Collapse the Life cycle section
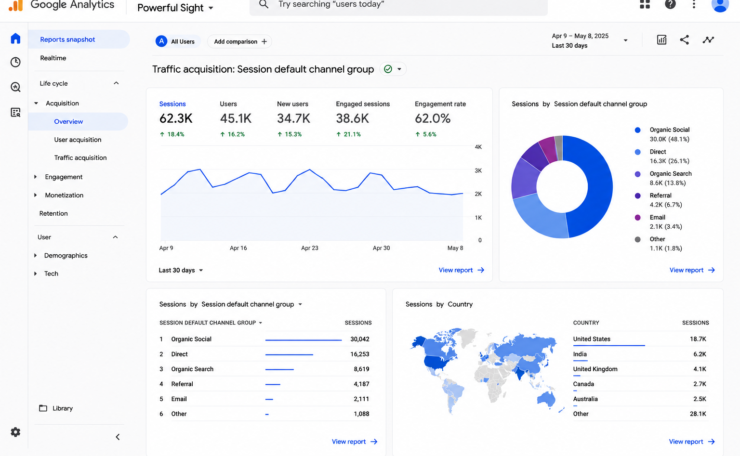Viewport: 740px width, 456px height. (x=116, y=83)
